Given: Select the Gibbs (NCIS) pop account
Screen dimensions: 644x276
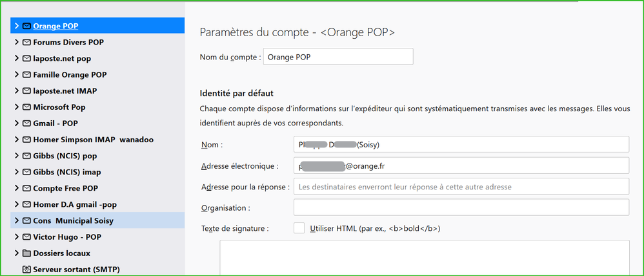Looking at the screenshot, I should pyautogui.click(x=65, y=156).
